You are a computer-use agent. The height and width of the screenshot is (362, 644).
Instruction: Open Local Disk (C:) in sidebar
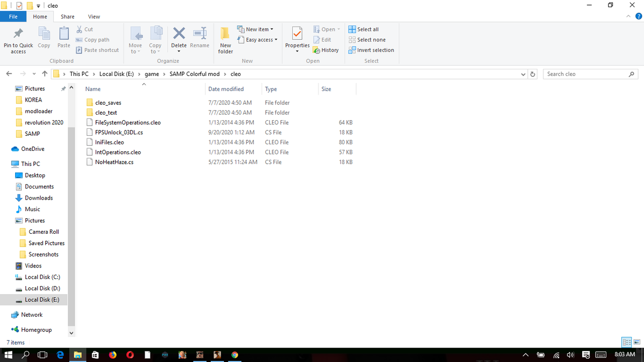tap(42, 277)
